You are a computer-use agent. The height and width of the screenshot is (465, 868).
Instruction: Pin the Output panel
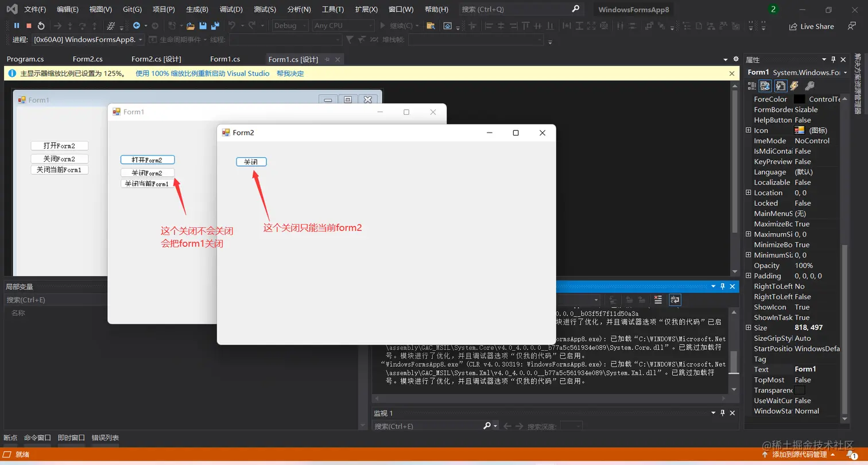(x=723, y=286)
